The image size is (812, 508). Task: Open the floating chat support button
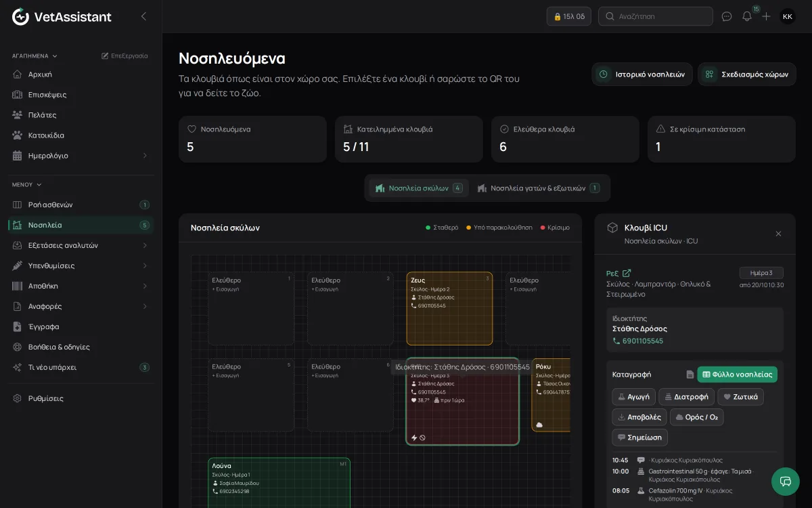(x=786, y=482)
